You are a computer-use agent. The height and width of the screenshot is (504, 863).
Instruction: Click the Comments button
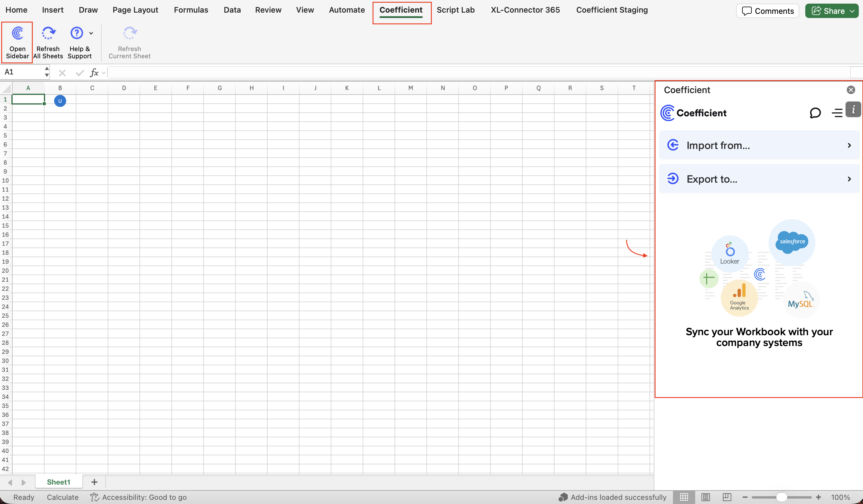click(767, 11)
